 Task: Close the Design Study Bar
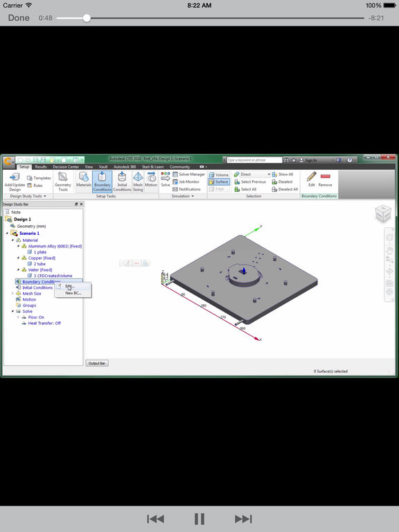click(81, 204)
